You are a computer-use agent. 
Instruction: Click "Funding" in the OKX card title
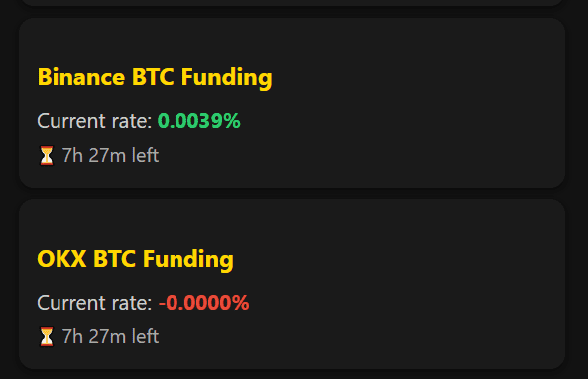(x=187, y=259)
